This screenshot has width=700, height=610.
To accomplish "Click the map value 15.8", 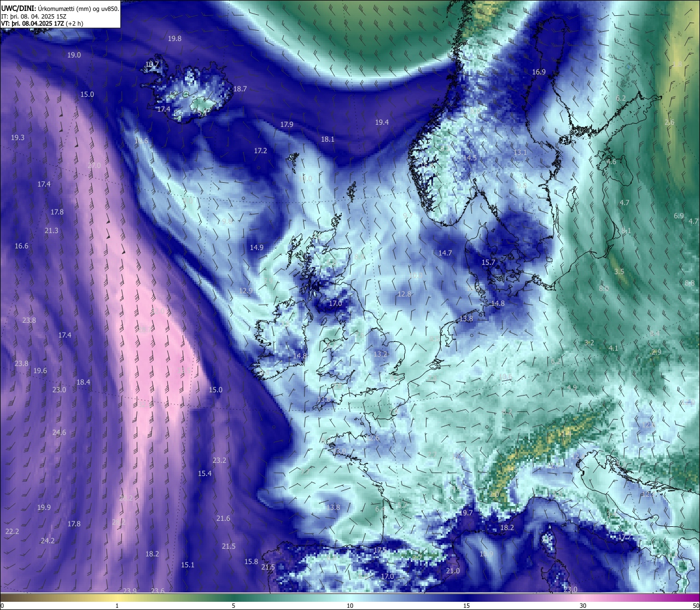I will [x=251, y=561].
